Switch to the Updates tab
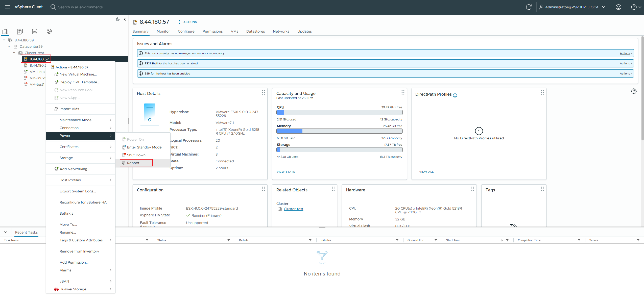Screen dimensions: 644x303 [x=304, y=31]
